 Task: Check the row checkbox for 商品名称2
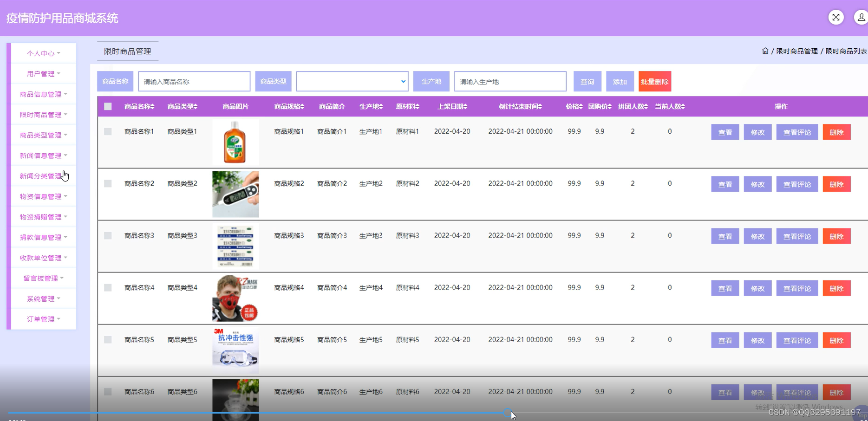[108, 183]
